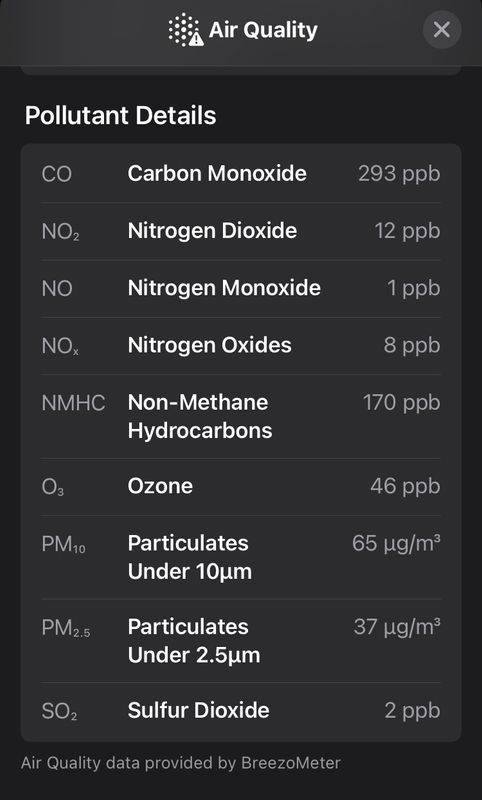Select Particulates Under 10µm entry
This screenshot has width=482, height=800.
click(x=241, y=557)
